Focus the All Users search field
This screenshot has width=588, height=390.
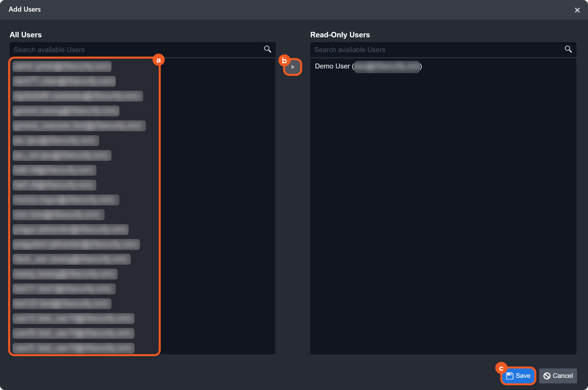pos(137,50)
